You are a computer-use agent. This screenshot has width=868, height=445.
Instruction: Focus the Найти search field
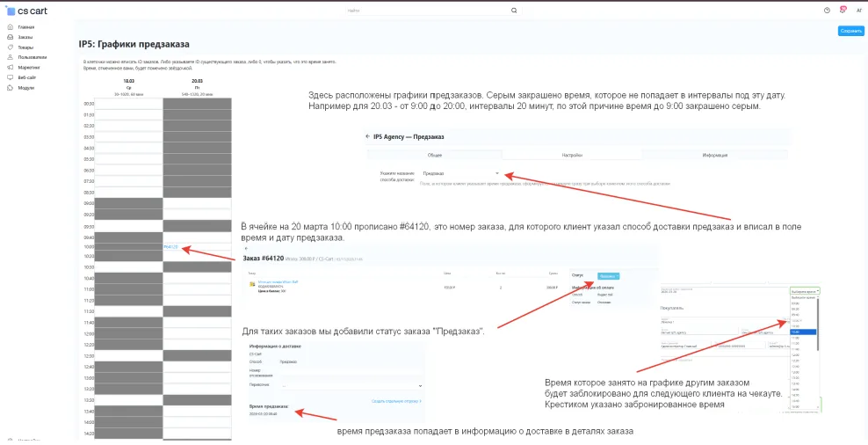pyautogui.click(x=426, y=11)
